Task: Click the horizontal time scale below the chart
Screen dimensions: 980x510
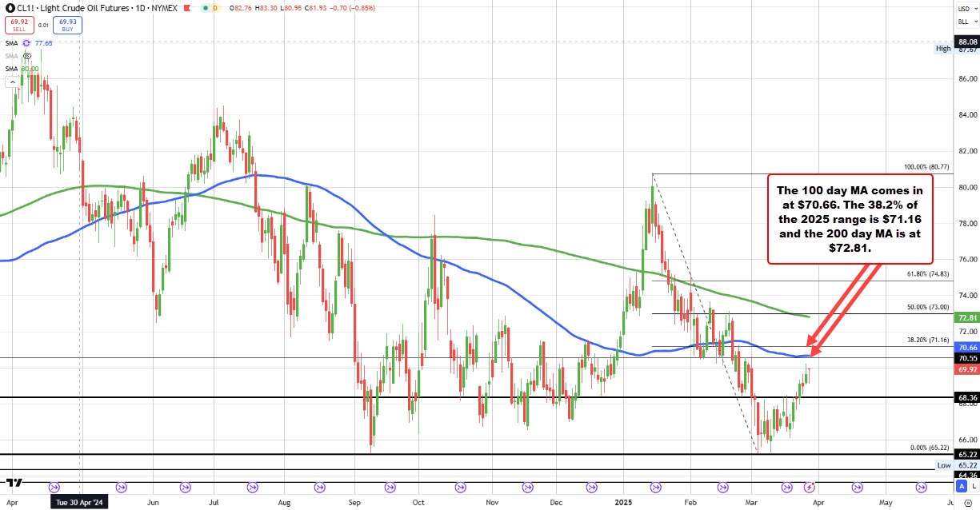Action: (480, 502)
